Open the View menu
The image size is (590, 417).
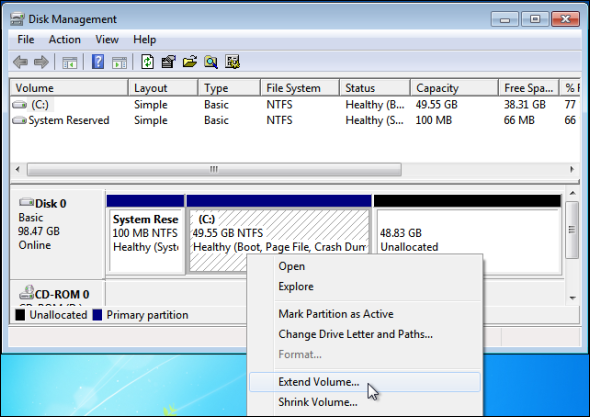pos(107,40)
